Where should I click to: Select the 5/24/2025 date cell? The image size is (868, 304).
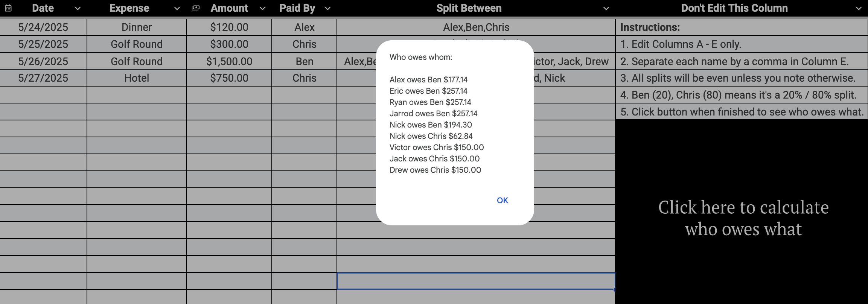click(x=43, y=27)
